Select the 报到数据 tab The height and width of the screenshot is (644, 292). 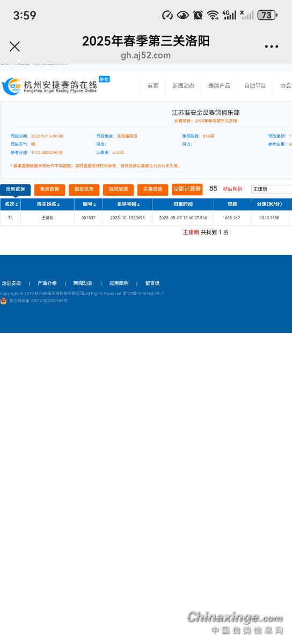click(16, 189)
